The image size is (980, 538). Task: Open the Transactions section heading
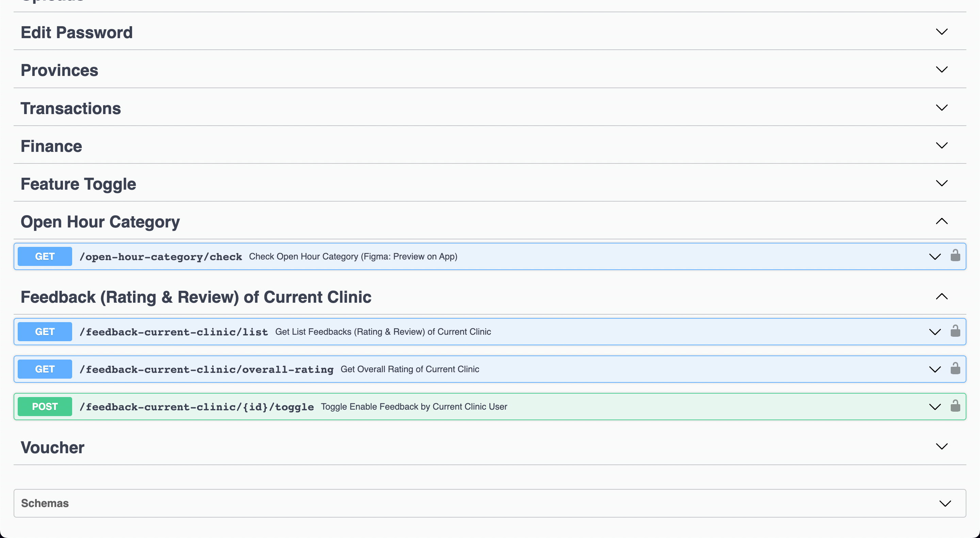point(71,109)
